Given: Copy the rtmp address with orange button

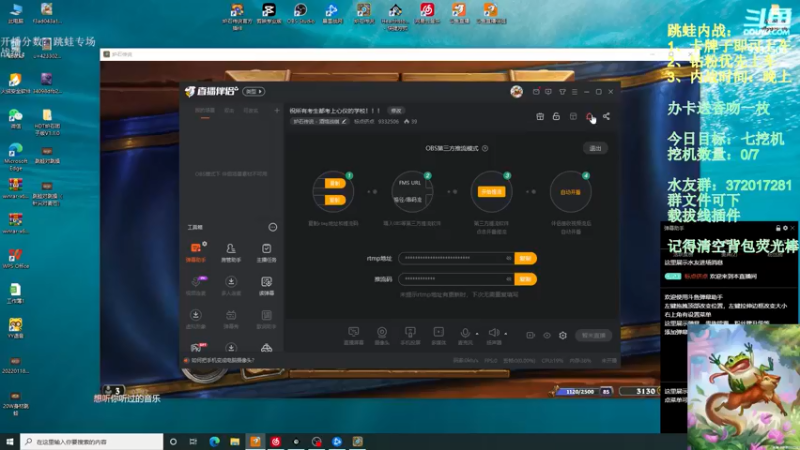Looking at the screenshot, I should [x=526, y=258].
